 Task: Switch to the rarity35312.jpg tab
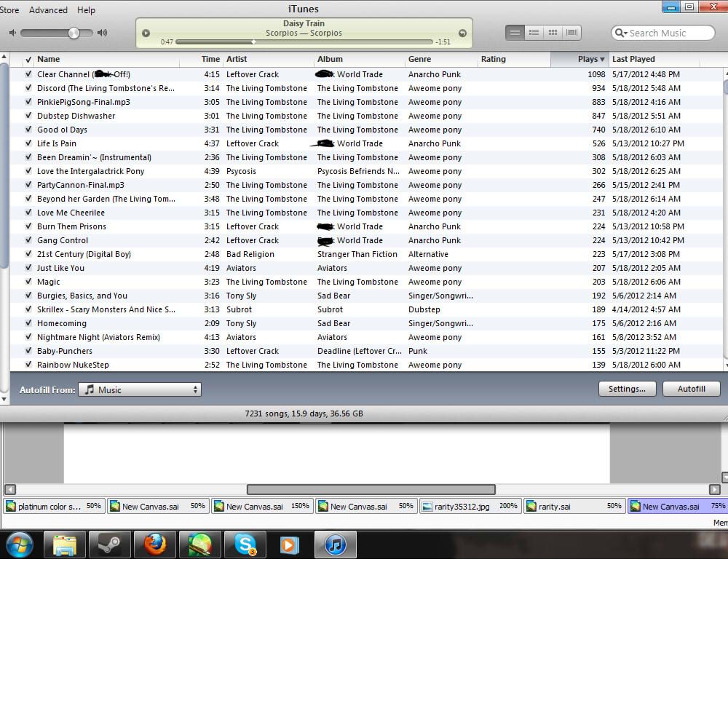(470, 506)
